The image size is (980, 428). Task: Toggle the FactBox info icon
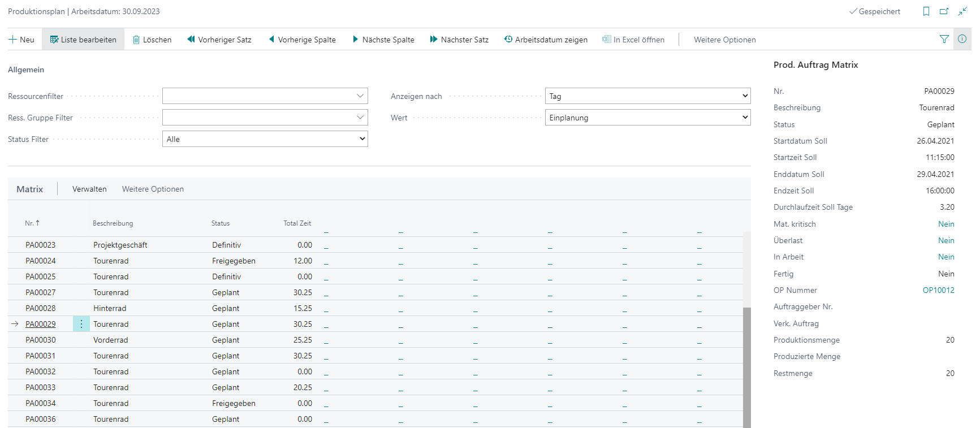pos(962,39)
